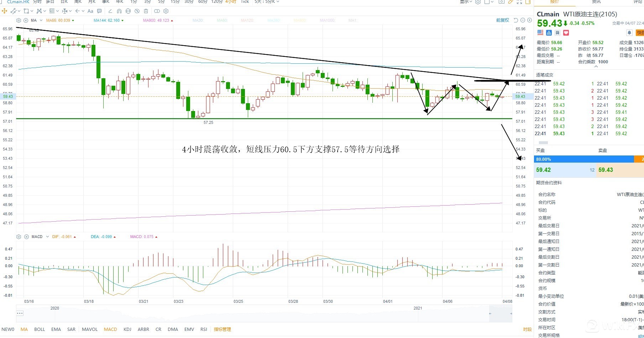This screenshot has width=644, height=338.
Task: Hide drawings using the crossed-eye icon
Action: coord(137,11)
